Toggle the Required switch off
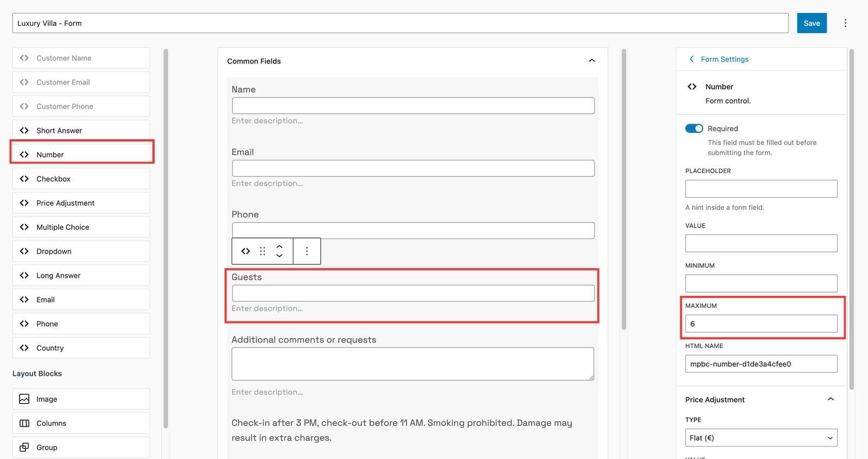Screen dimensions: 868x459 coord(694,128)
